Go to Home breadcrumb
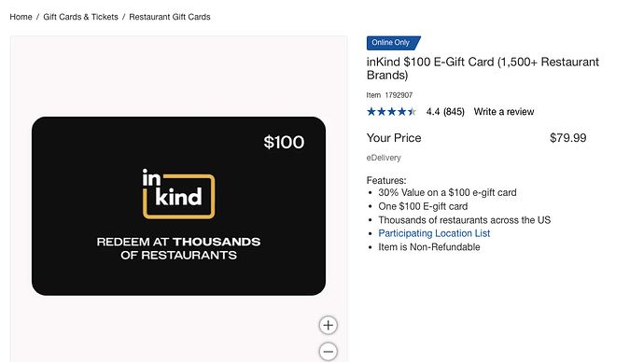644x362 pixels. (x=21, y=17)
